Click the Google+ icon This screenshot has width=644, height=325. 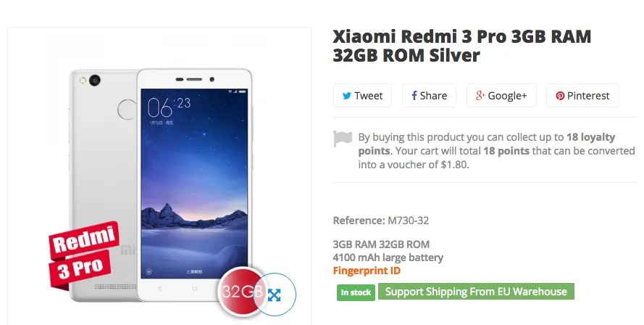(x=480, y=96)
